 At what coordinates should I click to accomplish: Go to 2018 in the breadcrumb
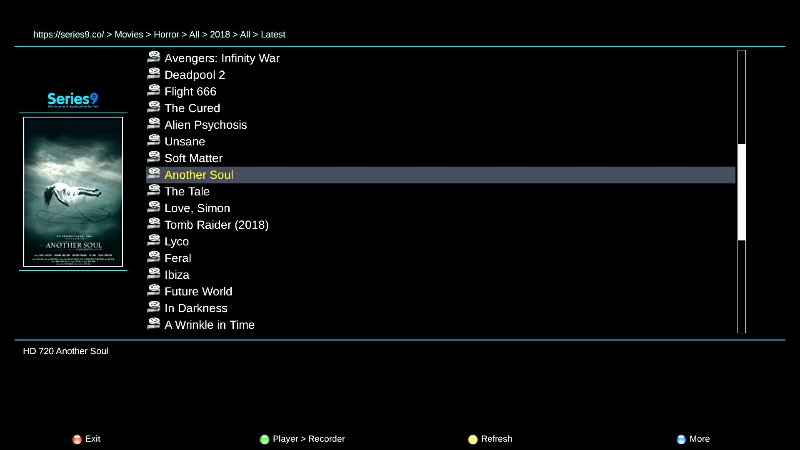[x=220, y=35]
